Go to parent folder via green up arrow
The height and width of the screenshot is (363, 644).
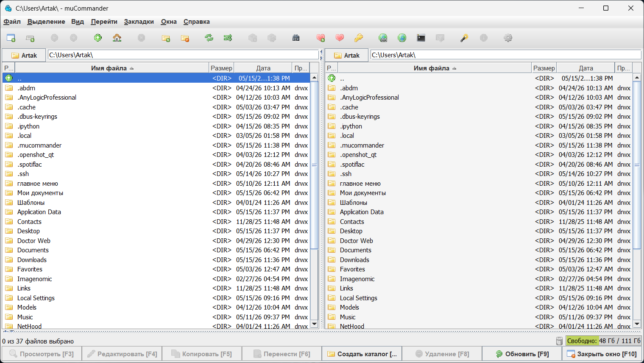pos(98,38)
